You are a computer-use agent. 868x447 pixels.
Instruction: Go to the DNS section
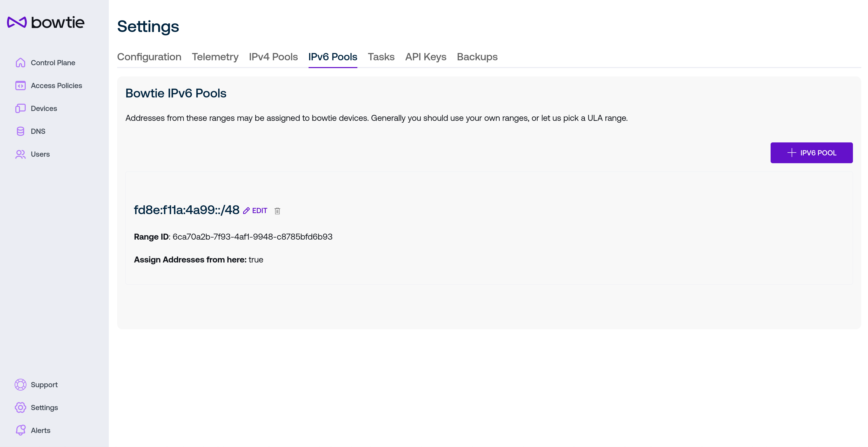[38, 131]
